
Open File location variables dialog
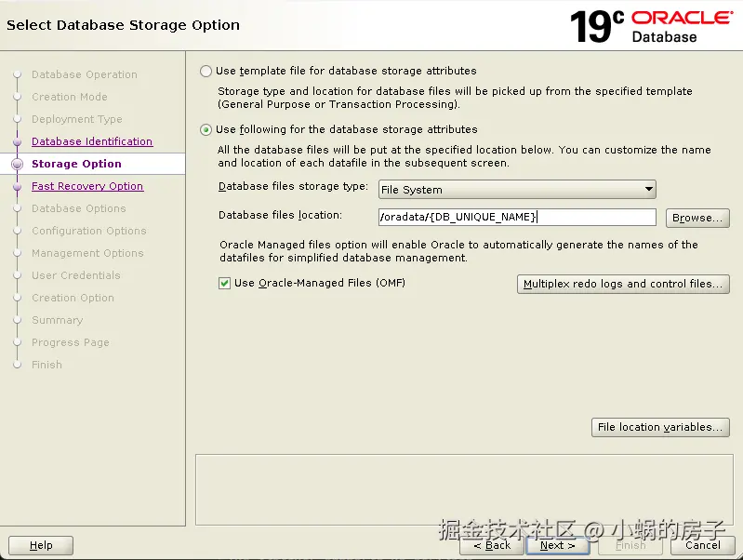point(660,427)
